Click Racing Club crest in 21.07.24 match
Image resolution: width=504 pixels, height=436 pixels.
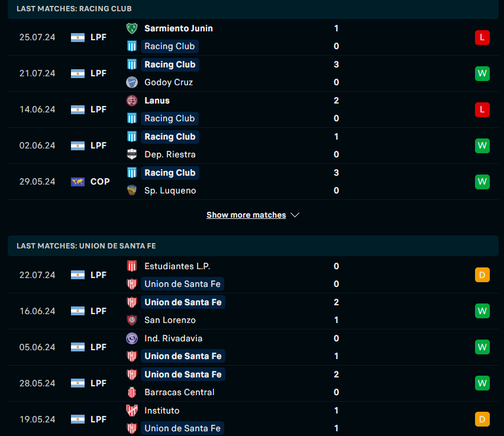pos(132,64)
